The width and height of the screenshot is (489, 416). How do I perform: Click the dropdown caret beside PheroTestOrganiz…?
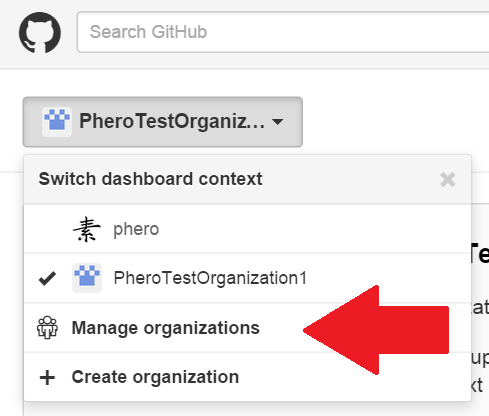click(277, 122)
